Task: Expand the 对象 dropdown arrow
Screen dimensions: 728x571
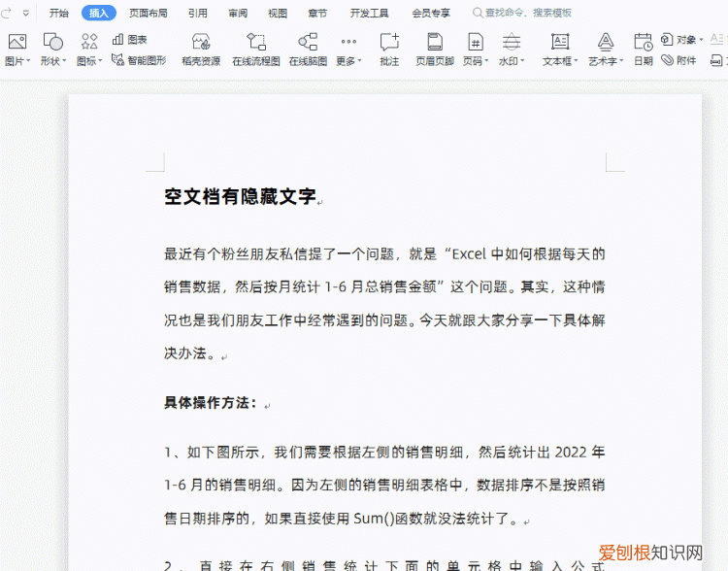Action: point(701,40)
